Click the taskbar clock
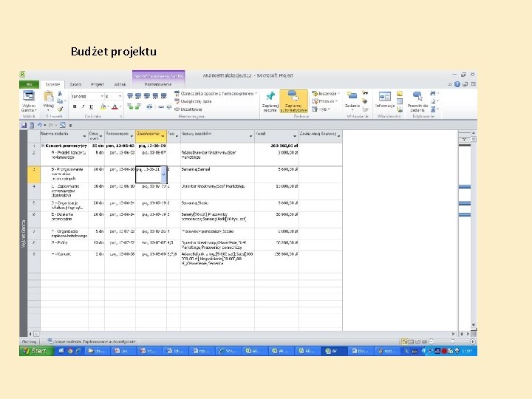 tap(468, 351)
